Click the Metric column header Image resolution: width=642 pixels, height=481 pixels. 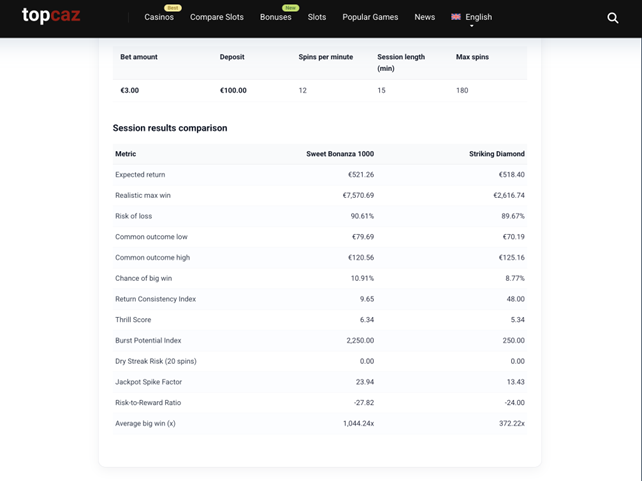click(126, 154)
